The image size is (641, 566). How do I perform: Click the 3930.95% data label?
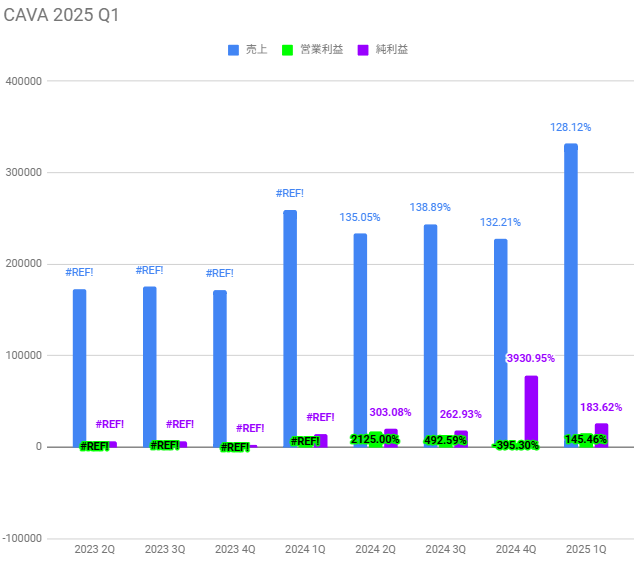coord(531,358)
